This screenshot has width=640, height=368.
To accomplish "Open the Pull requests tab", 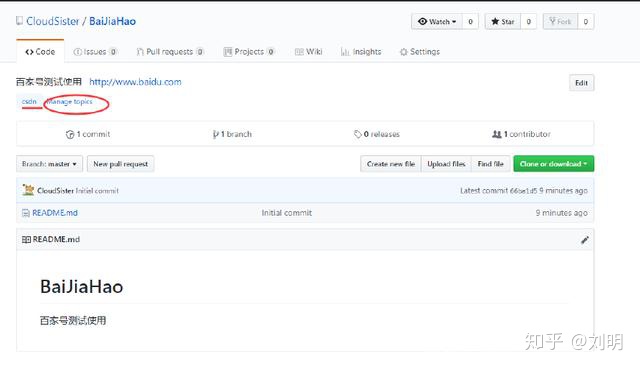I will point(170,52).
